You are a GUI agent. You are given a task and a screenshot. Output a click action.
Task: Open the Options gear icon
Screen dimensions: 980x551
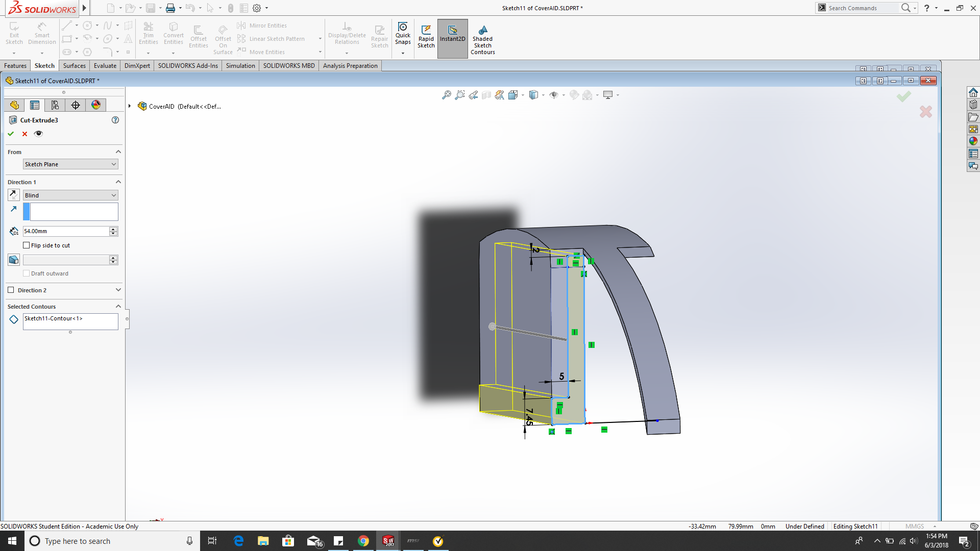tap(257, 8)
